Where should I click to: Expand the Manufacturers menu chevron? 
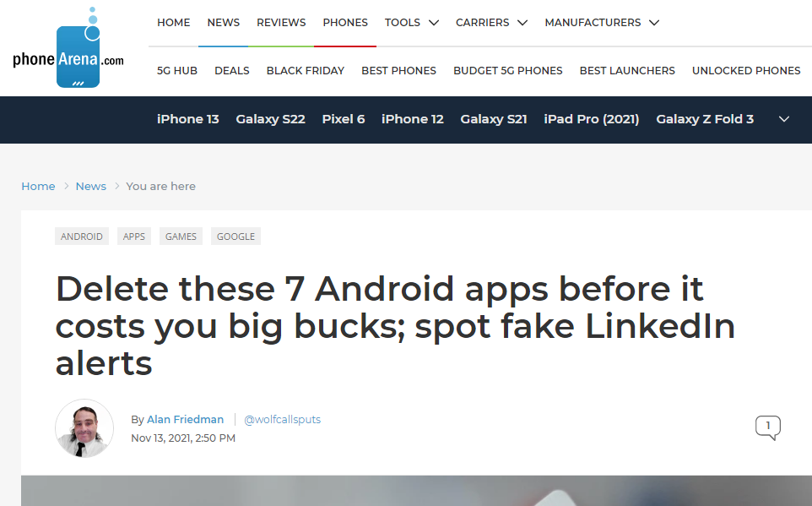(x=654, y=23)
